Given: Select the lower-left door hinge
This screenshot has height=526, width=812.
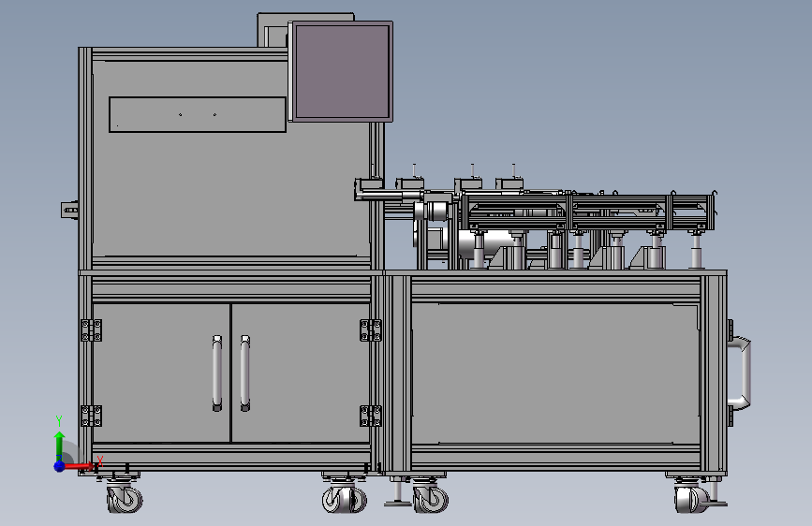Looking at the screenshot, I should point(91,416).
